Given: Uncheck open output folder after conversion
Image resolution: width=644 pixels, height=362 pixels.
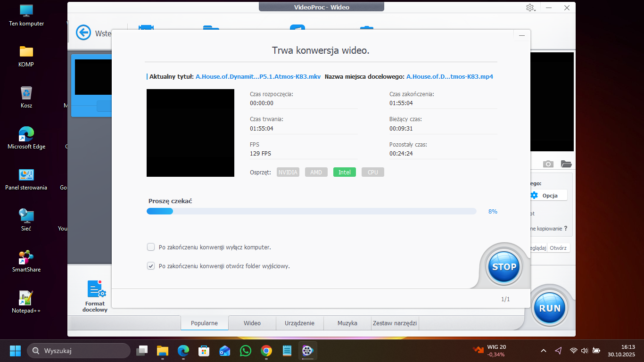Looking at the screenshot, I should click(x=151, y=266).
